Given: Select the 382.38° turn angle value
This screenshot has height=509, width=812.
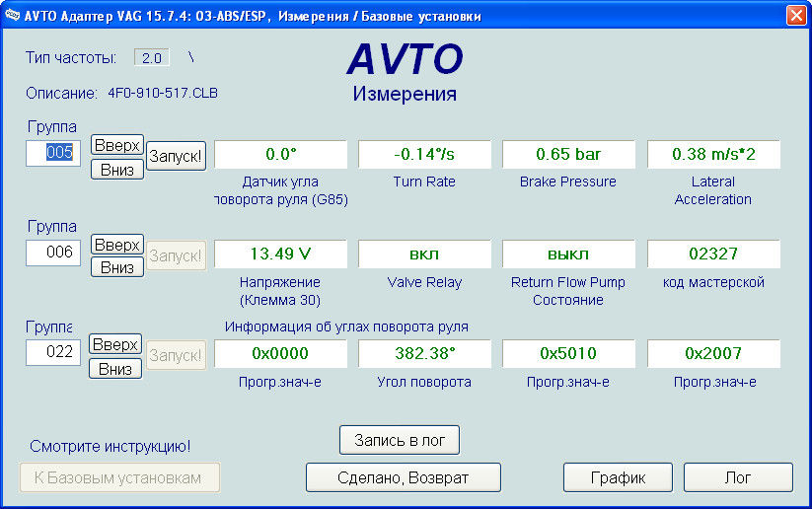Looking at the screenshot, I should pos(424,354).
